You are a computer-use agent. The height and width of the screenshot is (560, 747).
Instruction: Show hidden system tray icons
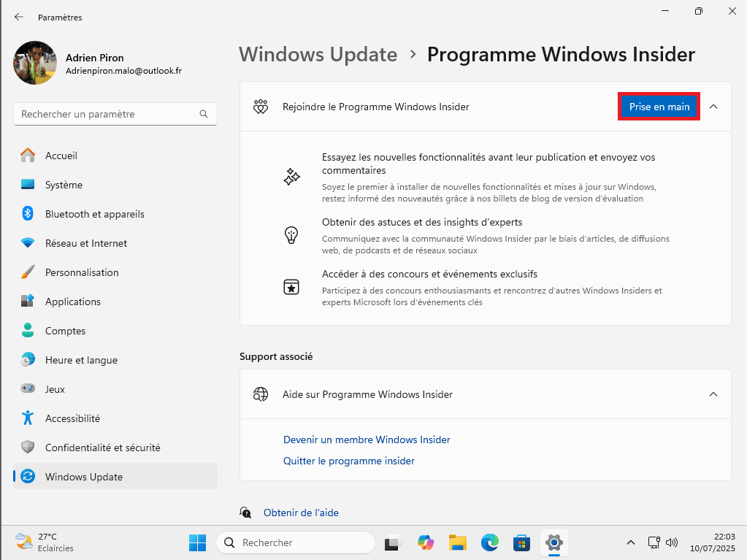631,542
